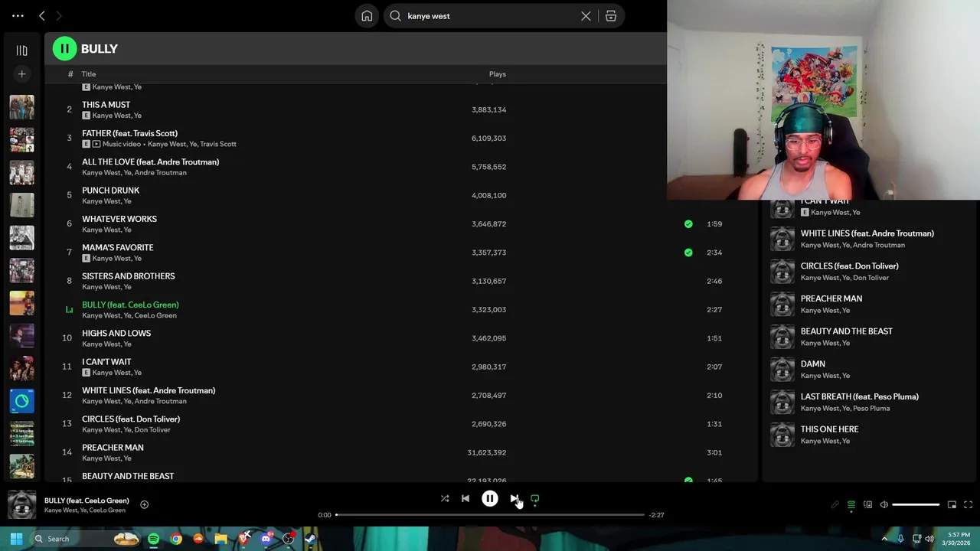This screenshot has width=980, height=551.
Task: Toggle saved checkmark for MAMA'S FAVORITE
Action: pos(688,253)
